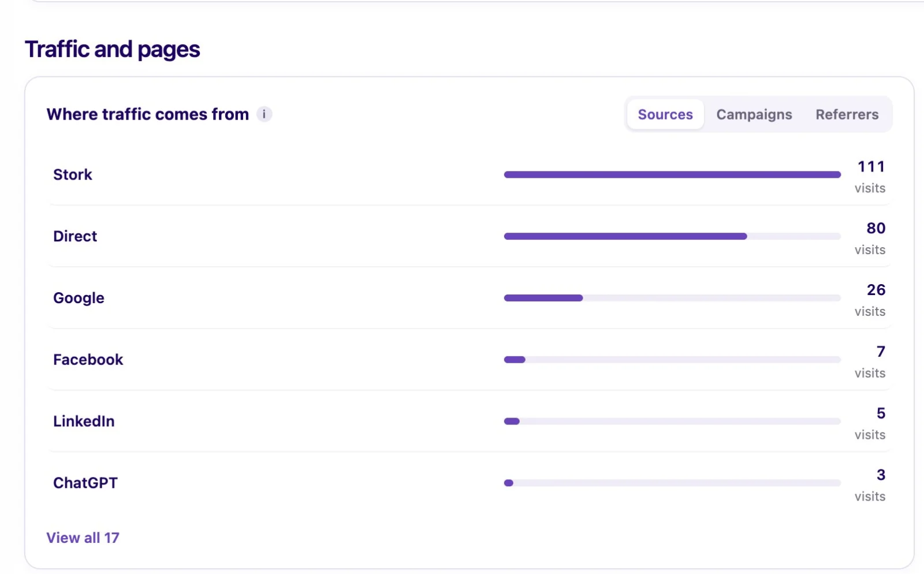Click the 80 visits count for Direct

[876, 228]
